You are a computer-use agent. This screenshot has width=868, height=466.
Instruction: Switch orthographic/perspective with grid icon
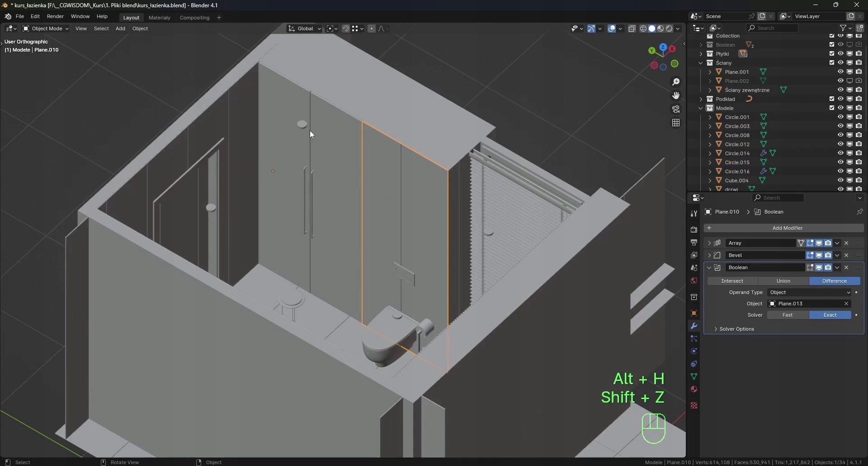[x=676, y=123]
